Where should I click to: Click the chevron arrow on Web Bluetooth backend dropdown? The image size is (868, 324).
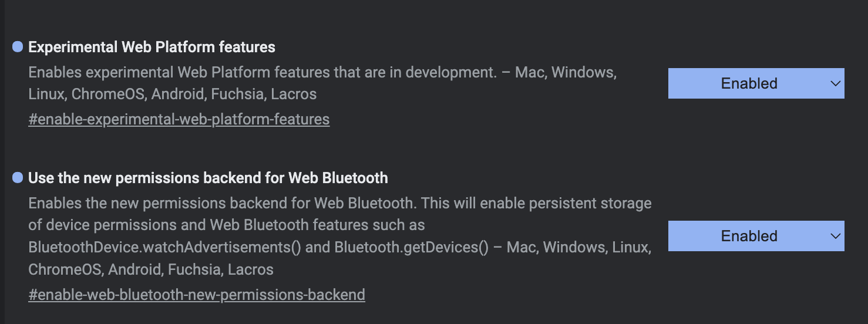[836, 236]
